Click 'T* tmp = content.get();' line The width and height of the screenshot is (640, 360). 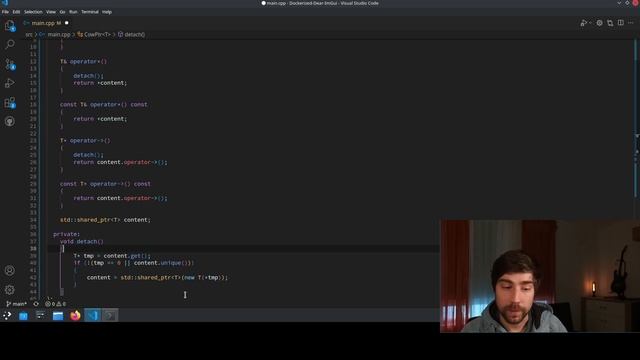point(112,256)
